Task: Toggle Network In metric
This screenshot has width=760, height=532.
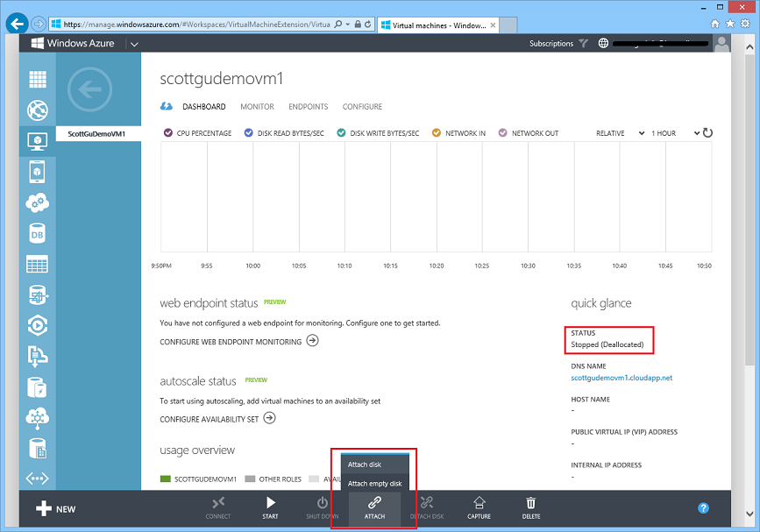Action: coord(437,132)
